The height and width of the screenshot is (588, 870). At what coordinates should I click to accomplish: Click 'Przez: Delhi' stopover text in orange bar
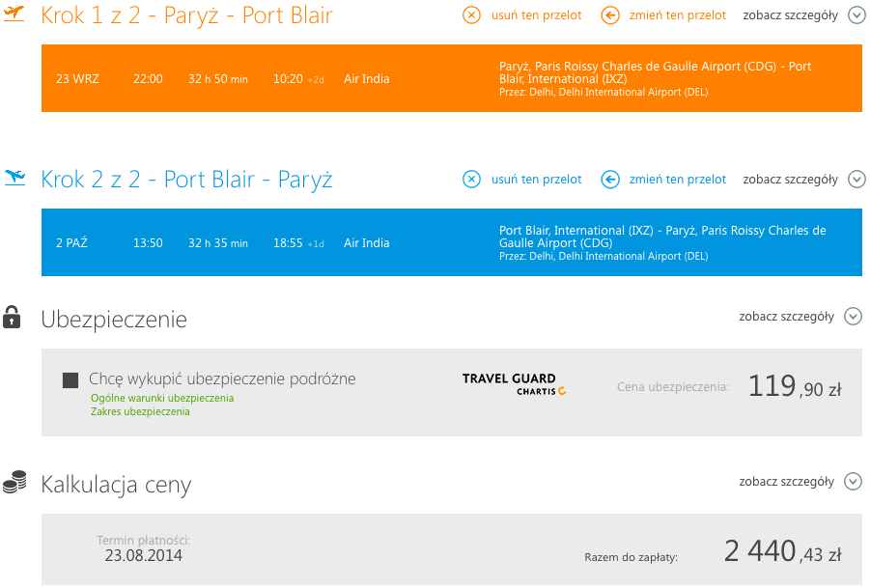[603, 92]
